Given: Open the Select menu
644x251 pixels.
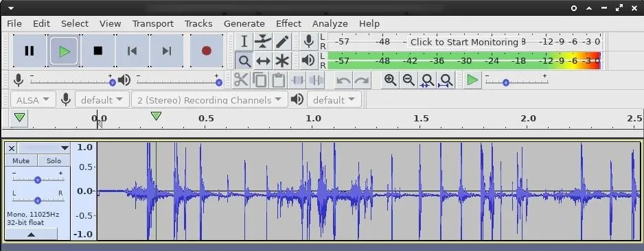Looking at the screenshot, I should click(75, 24).
